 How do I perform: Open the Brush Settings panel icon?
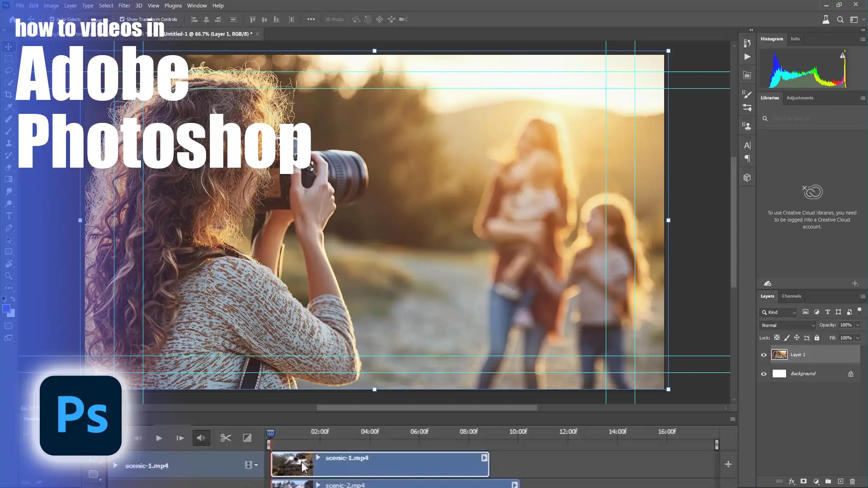(747, 94)
